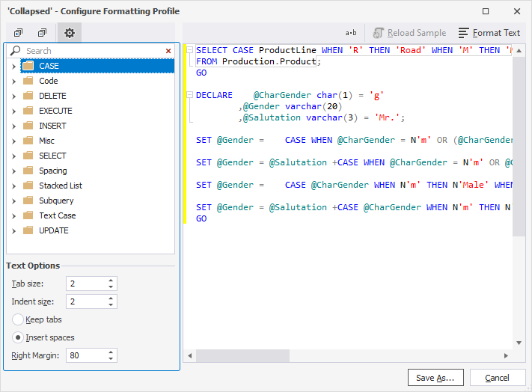Expand the Text Case folder node

(13, 215)
